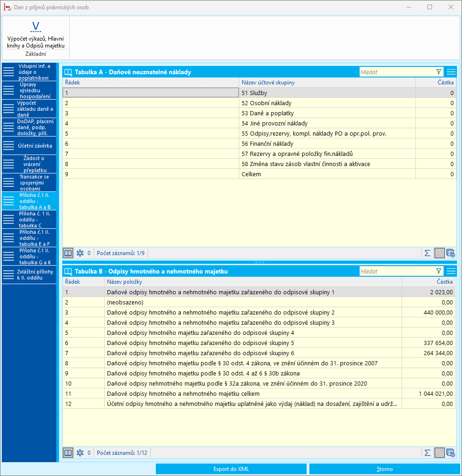Click gray square icon in Tabulka B footer

tap(439, 453)
